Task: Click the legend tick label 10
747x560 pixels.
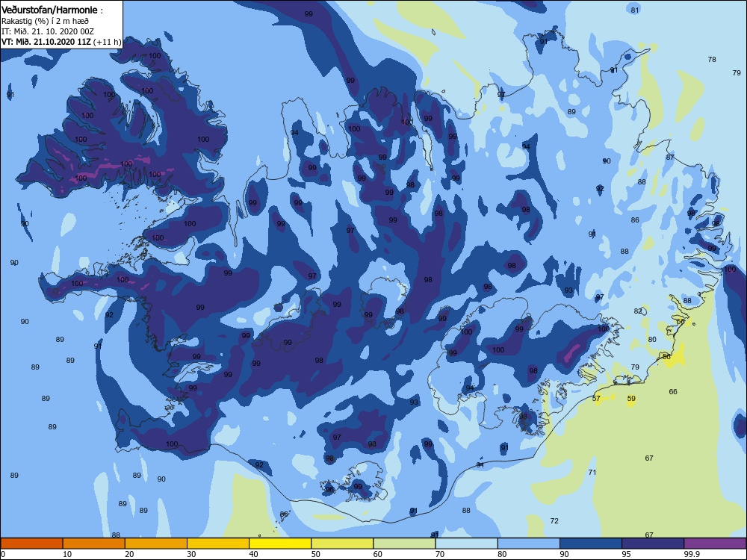Action: (67, 554)
